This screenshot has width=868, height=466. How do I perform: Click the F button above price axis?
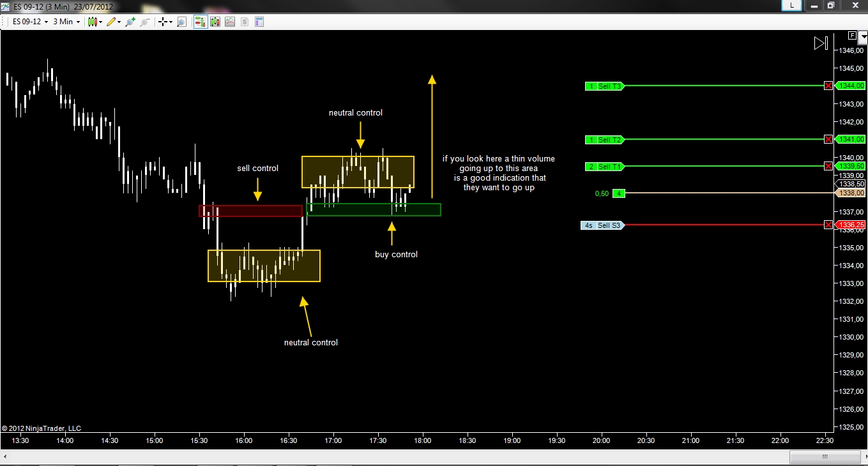[852, 36]
